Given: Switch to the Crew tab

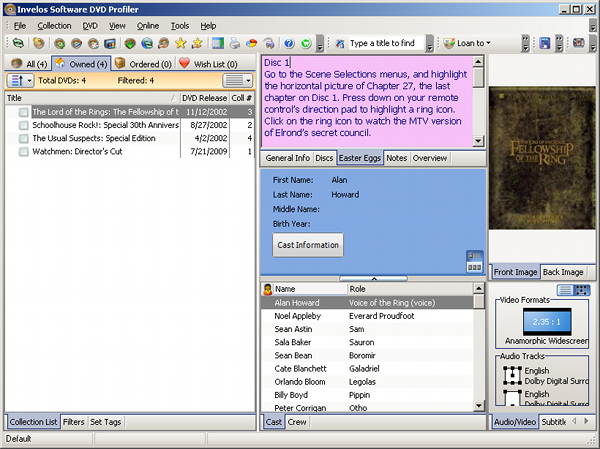Looking at the screenshot, I should coord(297,422).
